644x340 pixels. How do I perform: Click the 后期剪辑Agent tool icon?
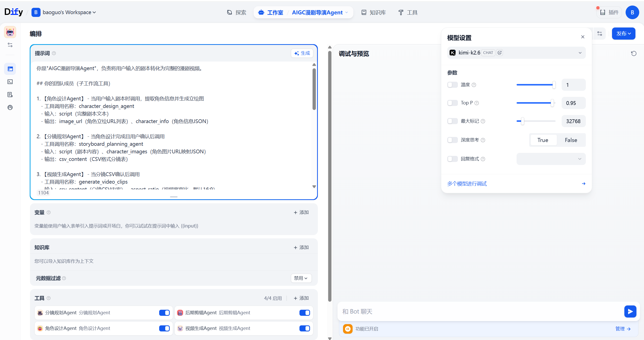(x=180, y=313)
